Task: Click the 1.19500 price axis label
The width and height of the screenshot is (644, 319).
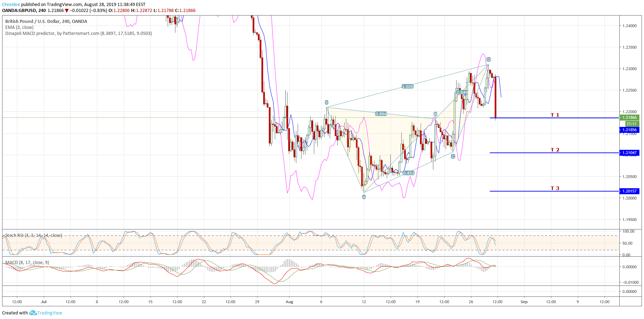Action: tap(630, 220)
